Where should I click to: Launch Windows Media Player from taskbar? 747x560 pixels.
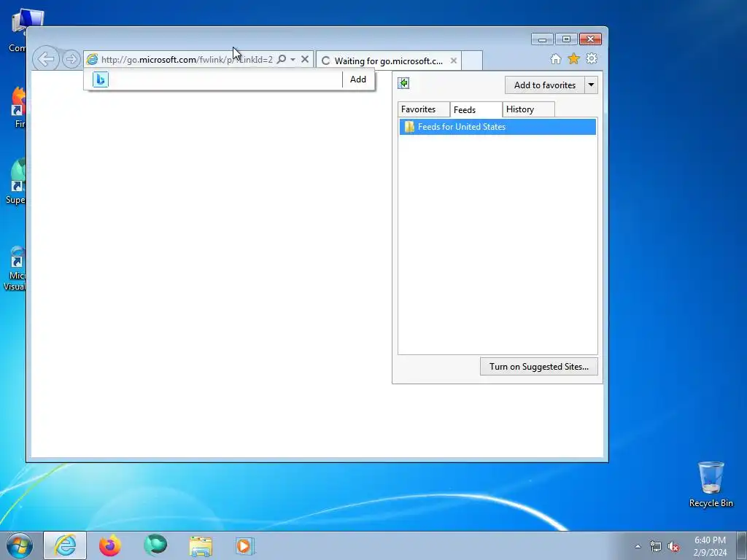(x=245, y=545)
